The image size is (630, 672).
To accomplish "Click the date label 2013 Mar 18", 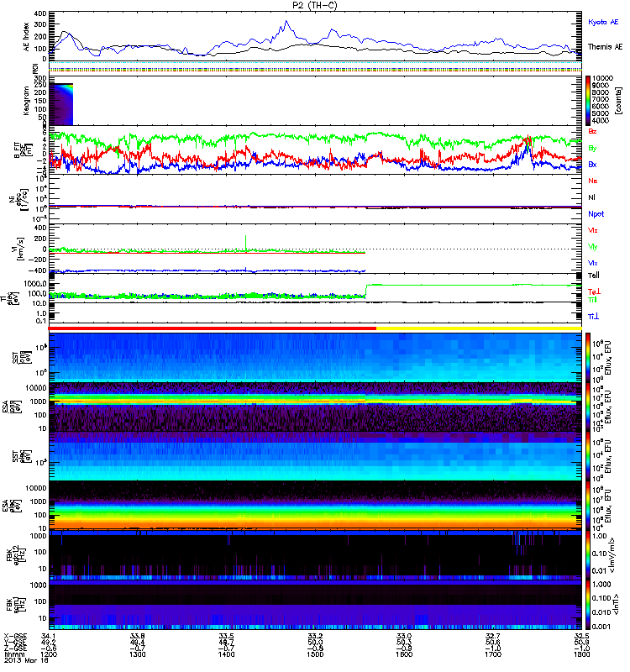I will click(26, 660).
